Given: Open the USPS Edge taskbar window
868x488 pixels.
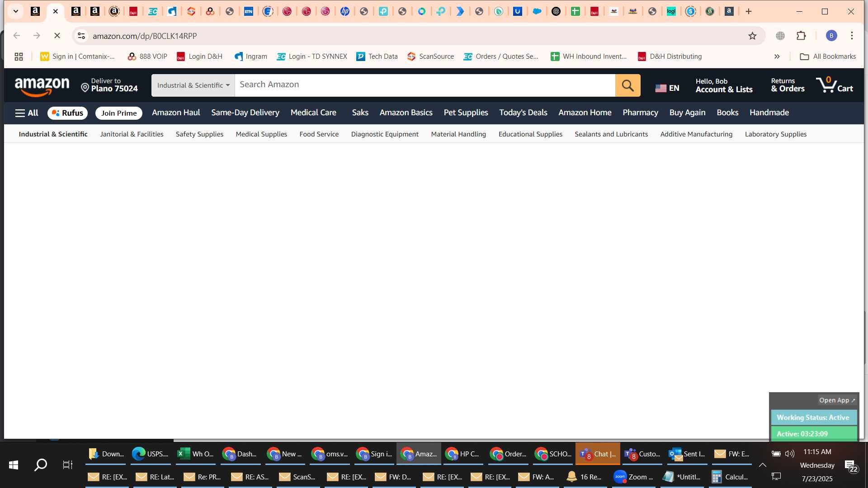Looking at the screenshot, I should point(151,454).
